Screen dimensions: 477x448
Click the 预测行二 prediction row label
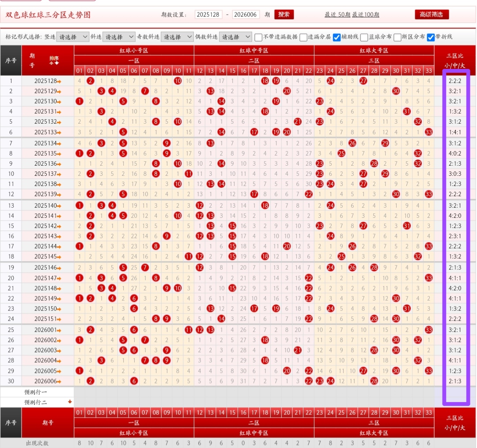(36, 402)
